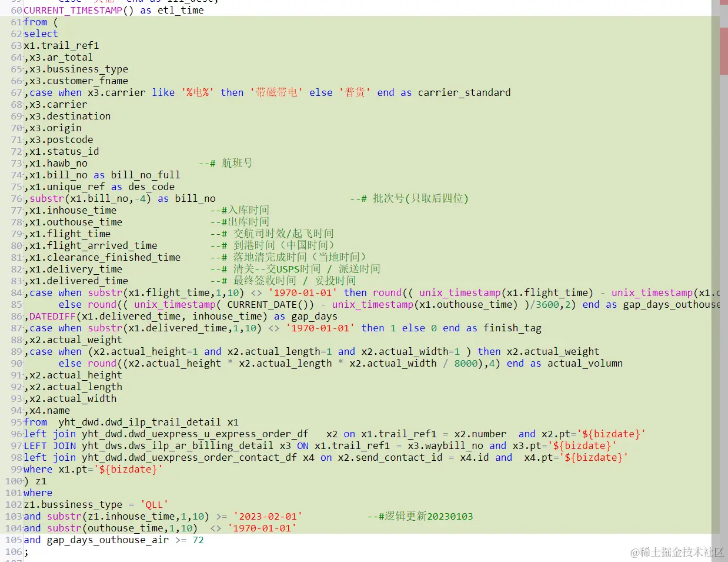Click the x1.hawb_no column

pos(58,163)
